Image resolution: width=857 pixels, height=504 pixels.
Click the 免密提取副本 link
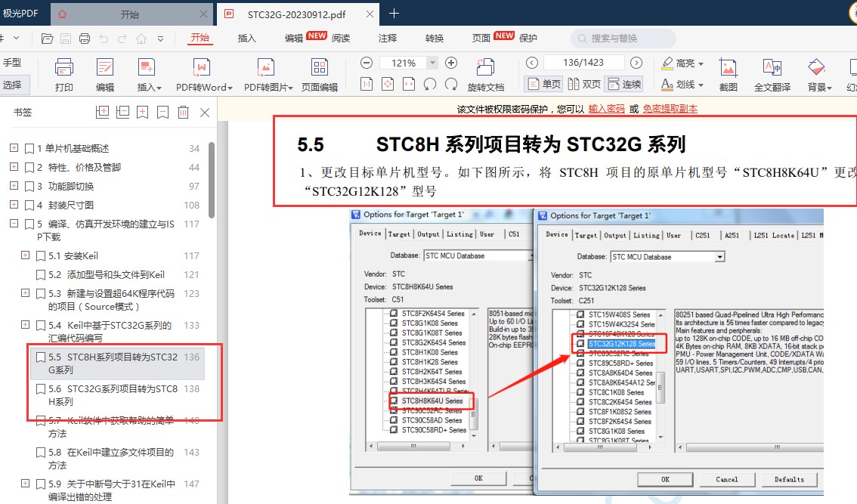(670, 109)
